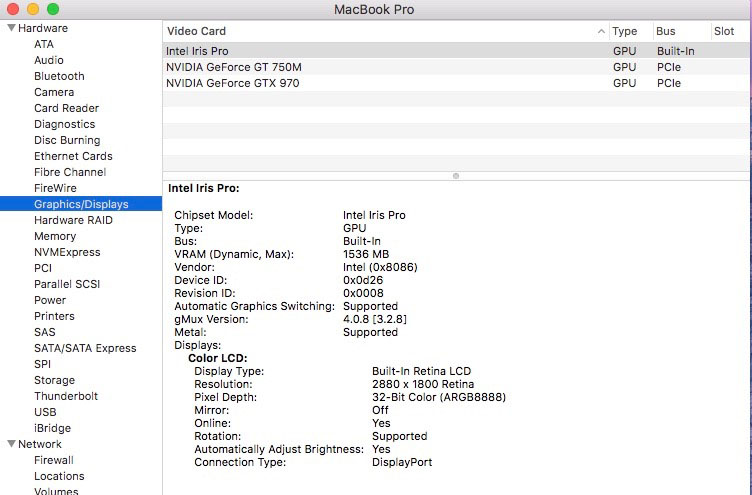Open NVMExpress information
The image size is (752, 495).
[67, 252]
